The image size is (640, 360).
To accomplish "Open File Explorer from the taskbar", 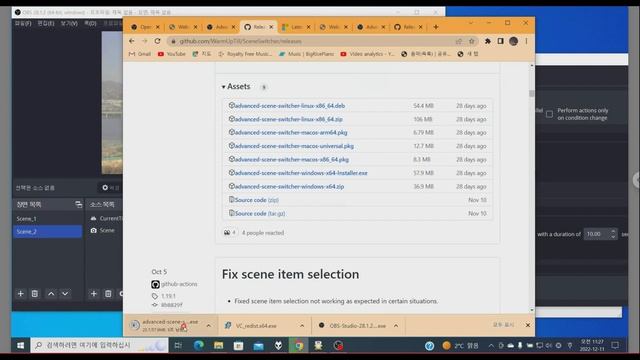I will [x=218, y=345].
